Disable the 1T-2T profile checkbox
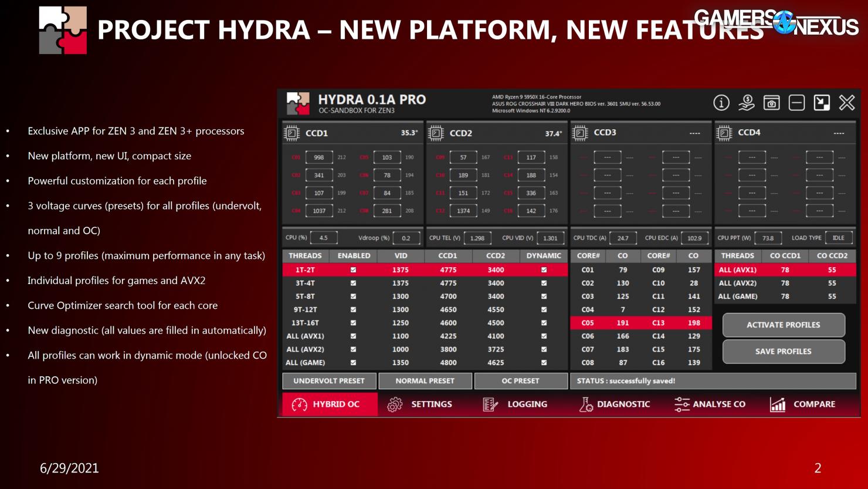Viewport: 868px width, 489px height. coord(353,269)
